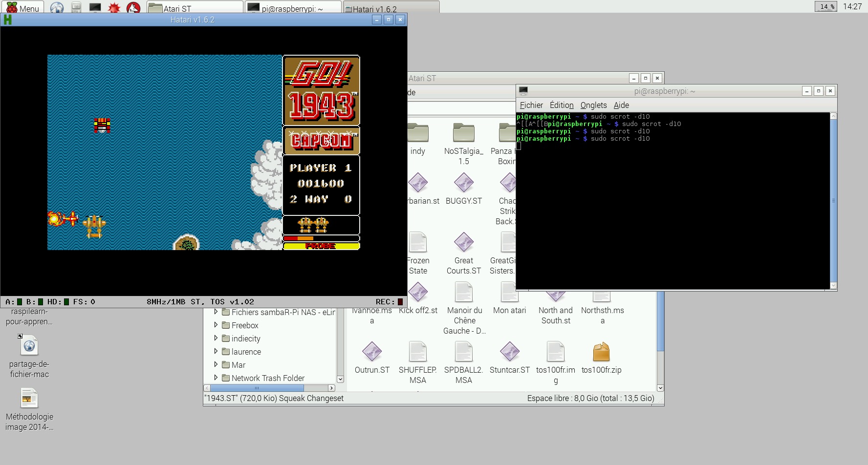Open the Raspberry Pi Menu button

[22, 7]
